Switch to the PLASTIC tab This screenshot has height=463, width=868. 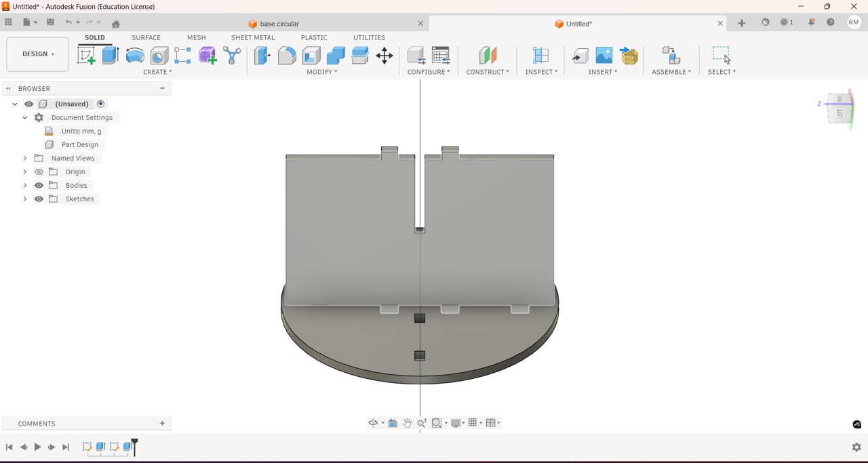[x=314, y=38]
